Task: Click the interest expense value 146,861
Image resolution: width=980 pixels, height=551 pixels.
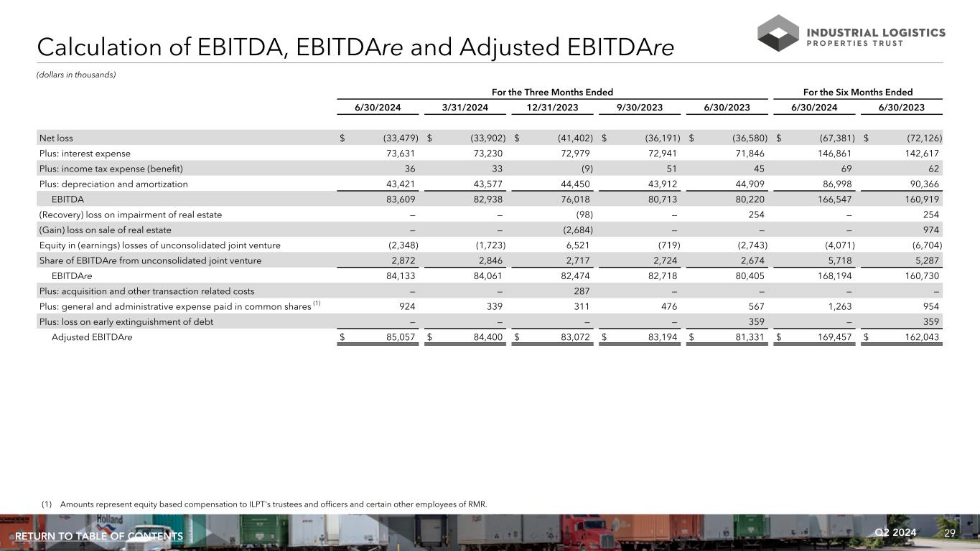Action: [x=834, y=154]
